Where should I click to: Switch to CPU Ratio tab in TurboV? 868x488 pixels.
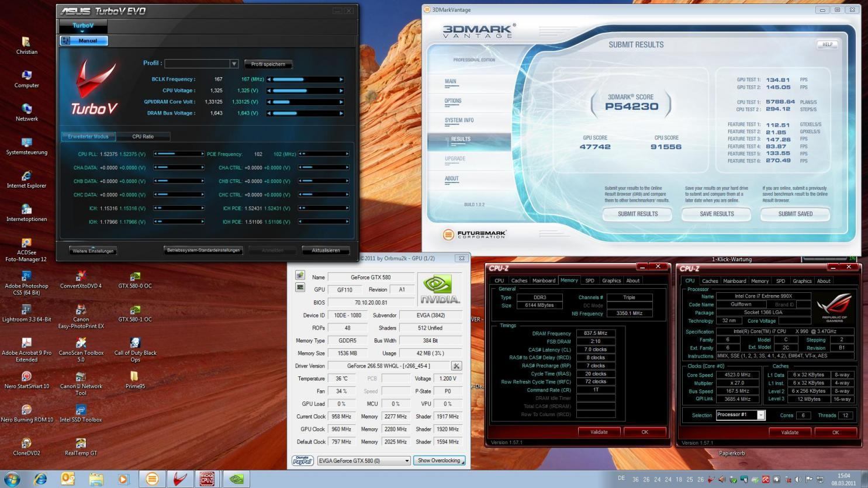pos(143,136)
